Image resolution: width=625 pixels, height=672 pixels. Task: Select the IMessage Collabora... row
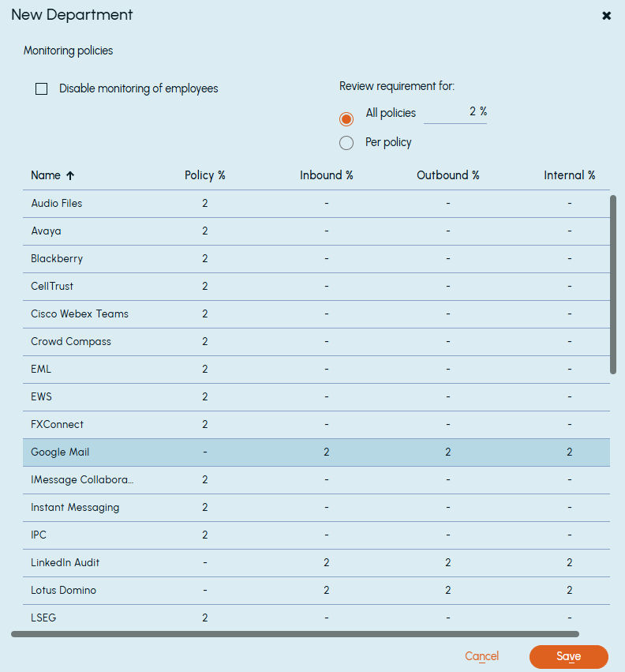316,480
